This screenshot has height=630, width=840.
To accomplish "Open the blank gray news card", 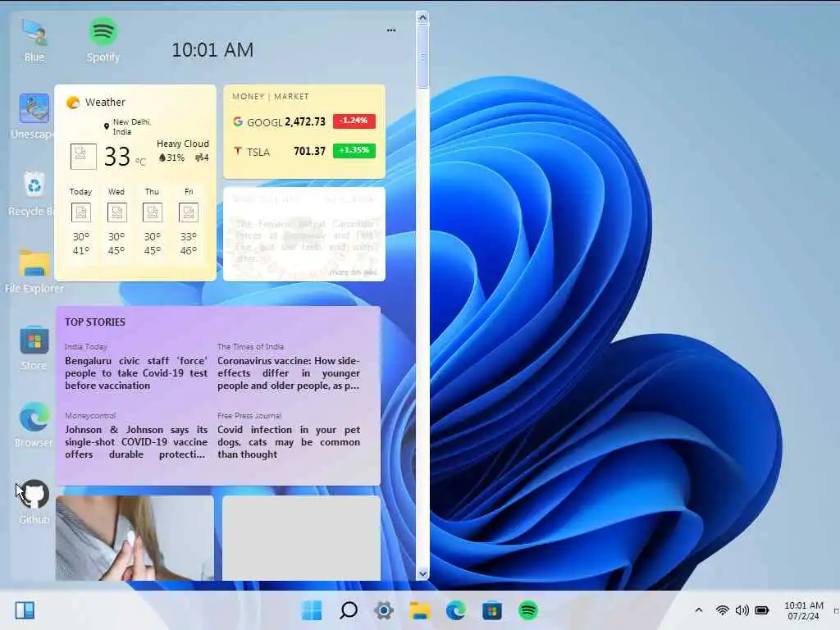I will tap(302, 538).
